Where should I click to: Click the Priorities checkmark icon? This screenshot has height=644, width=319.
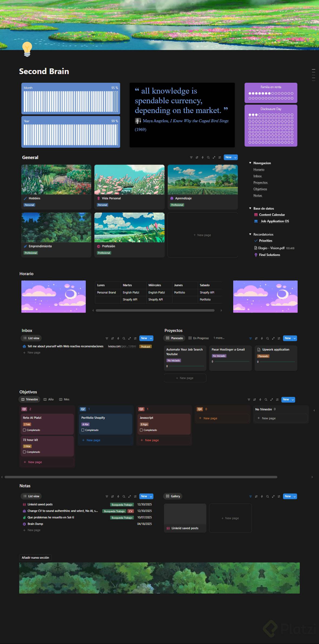[x=256, y=241]
